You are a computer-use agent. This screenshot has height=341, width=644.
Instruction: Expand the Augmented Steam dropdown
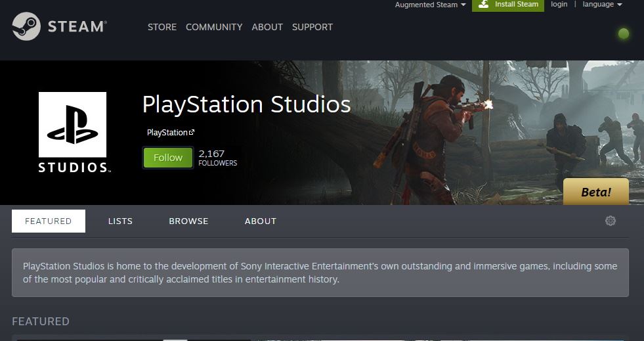pyautogui.click(x=430, y=5)
